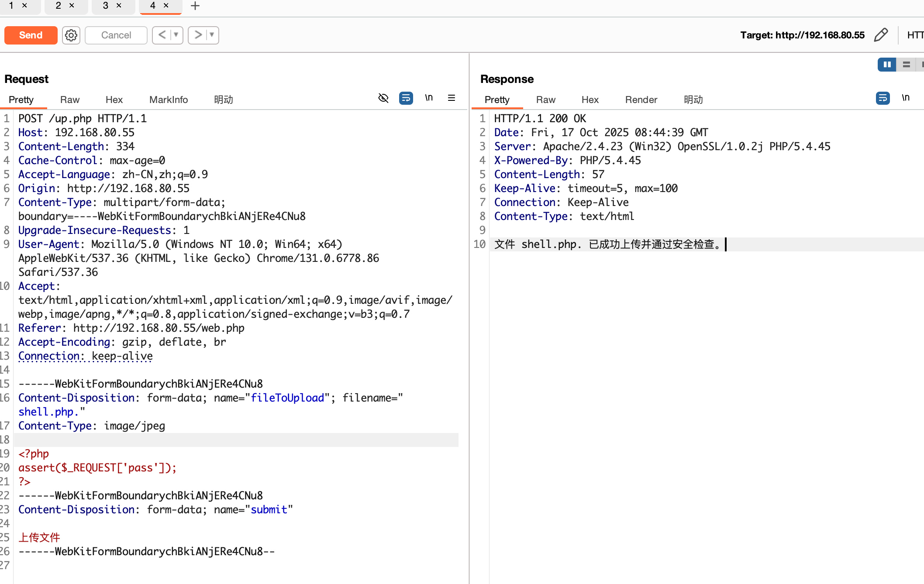Image resolution: width=924 pixels, height=584 pixels.
Task: Toggle hidden characters eye icon in Request
Action: coord(383,98)
